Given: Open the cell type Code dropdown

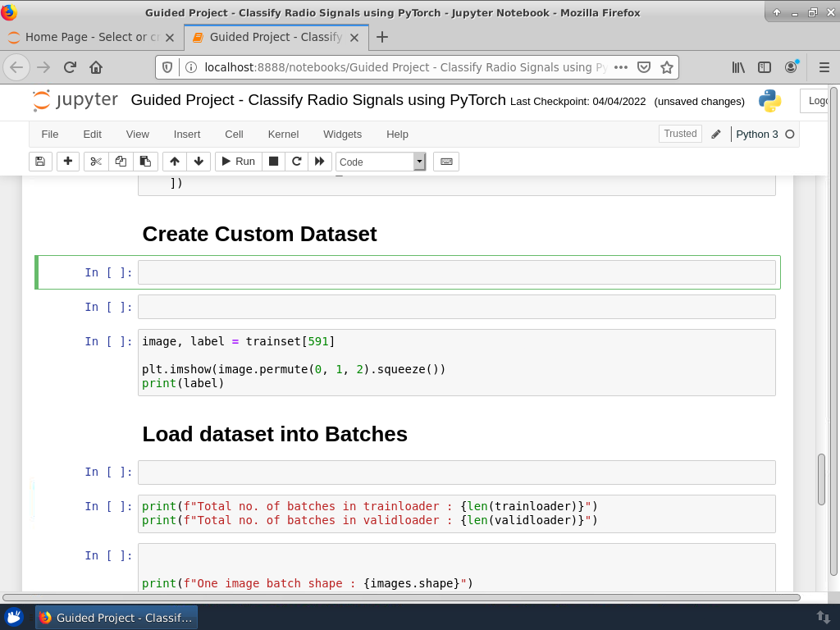Looking at the screenshot, I should 381,162.
